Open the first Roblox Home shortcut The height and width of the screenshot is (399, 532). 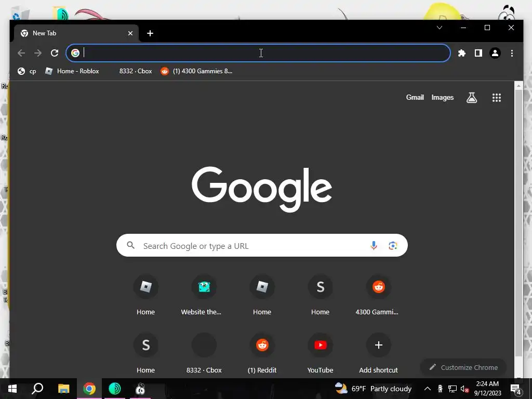[x=145, y=295]
